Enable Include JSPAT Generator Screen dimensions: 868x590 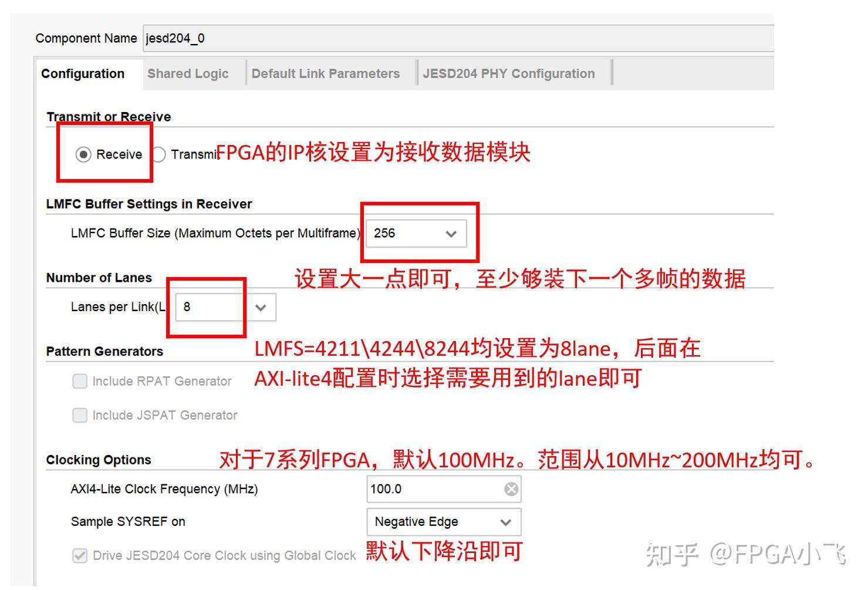tap(80, 415)
